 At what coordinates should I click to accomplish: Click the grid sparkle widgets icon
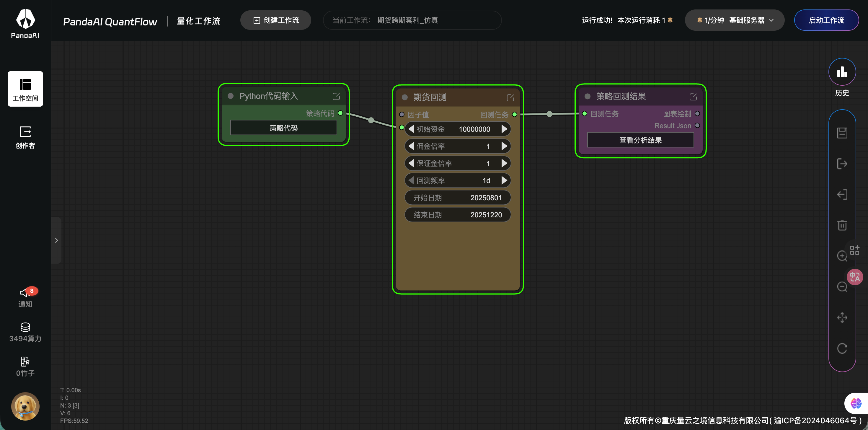tap(854, 250)
